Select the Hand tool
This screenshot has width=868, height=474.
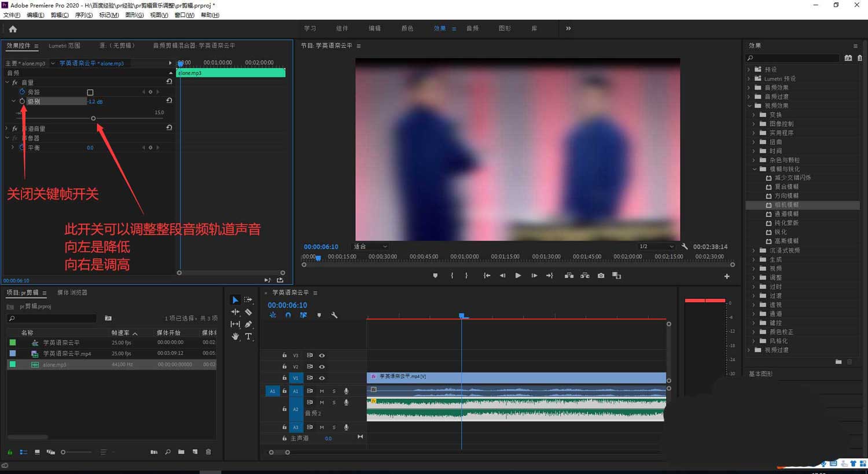235,336
